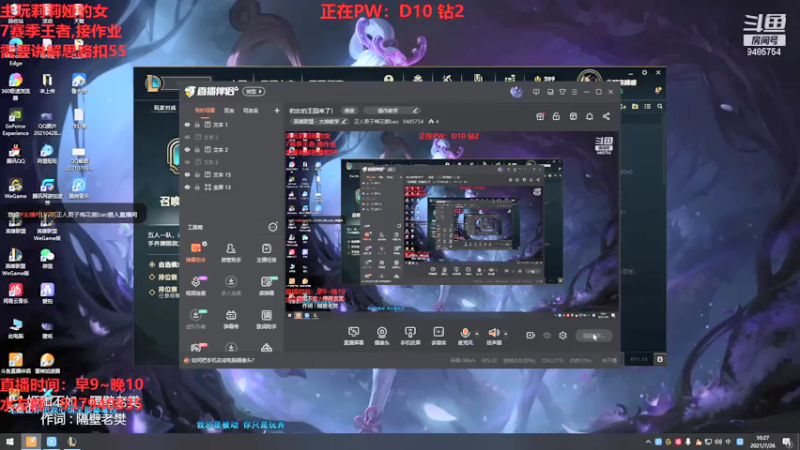Click the calendar icon with red dot

[540, 116]
